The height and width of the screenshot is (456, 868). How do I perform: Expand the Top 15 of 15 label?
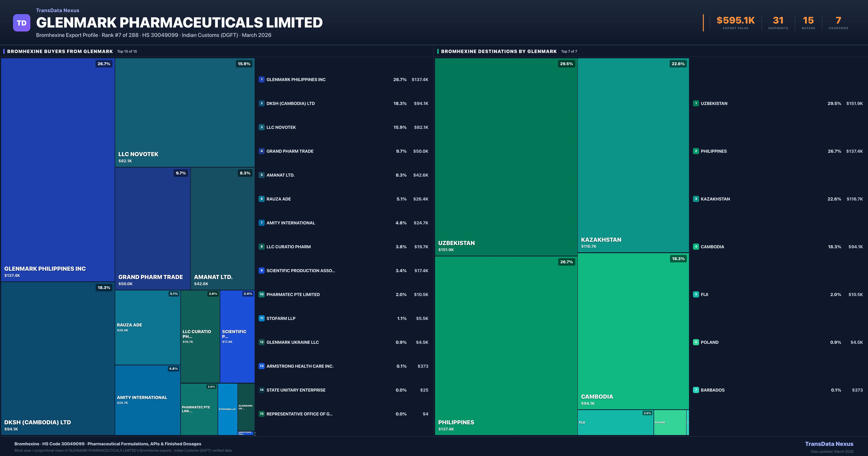(127, 52)
